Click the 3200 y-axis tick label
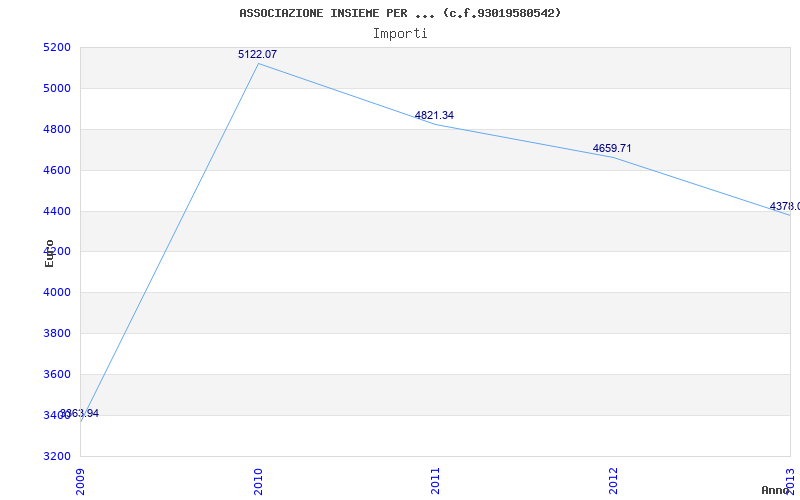The image size is (800, 500). point(57,456)
